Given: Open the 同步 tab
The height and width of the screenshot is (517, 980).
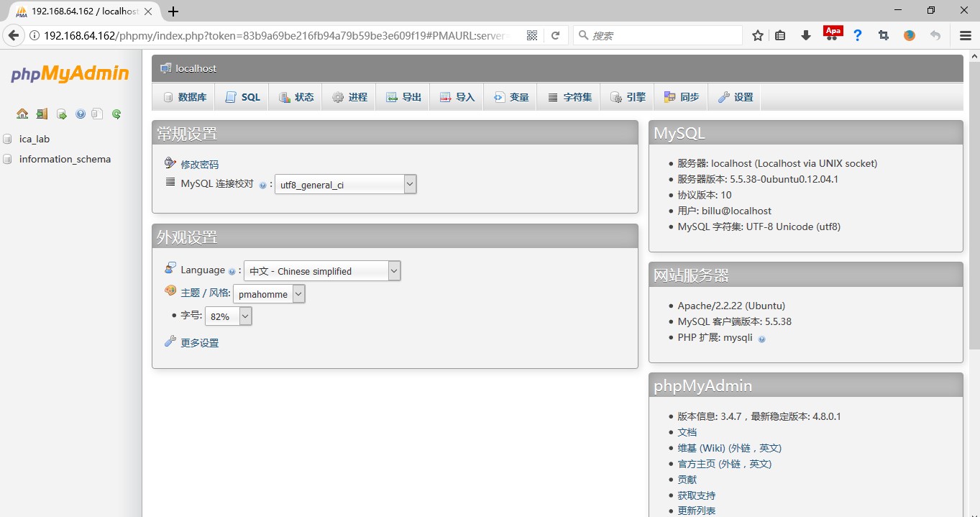Looking at the screenshot, I should (681, 97).
